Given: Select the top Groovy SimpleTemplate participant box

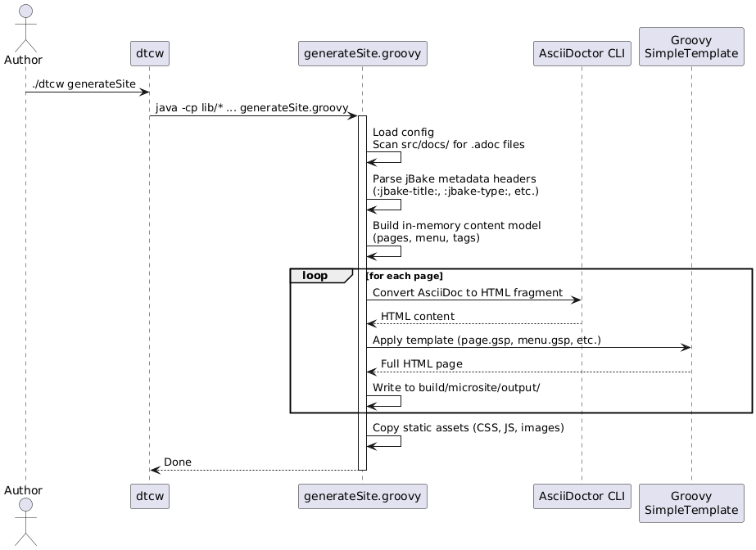Looking at the screenshot, I should [691, 47].
